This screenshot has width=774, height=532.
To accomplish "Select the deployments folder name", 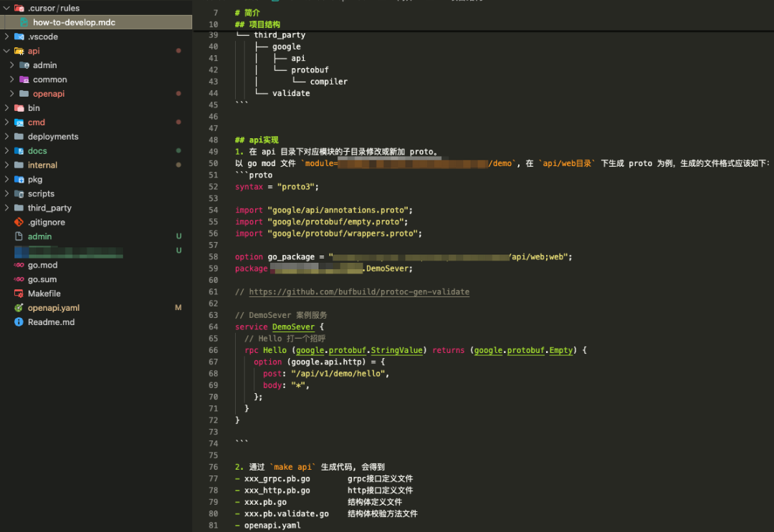I will [53, 137].
